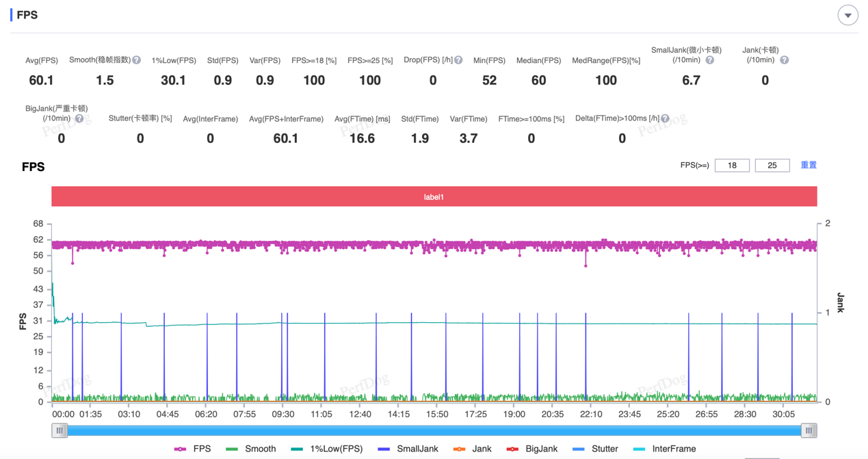Click help icon for SmallJank(微小卡顿)
Image resolution: width=868 pixels, height=459 pixels.
710,60
